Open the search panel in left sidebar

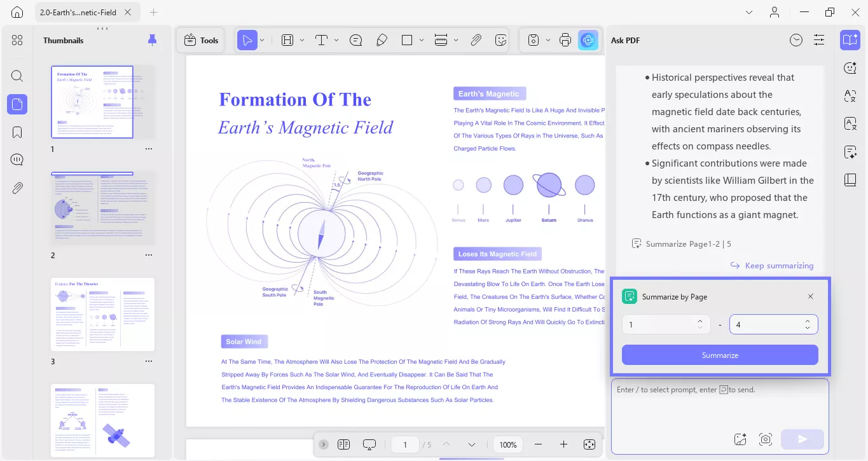(x=17, y=76)
